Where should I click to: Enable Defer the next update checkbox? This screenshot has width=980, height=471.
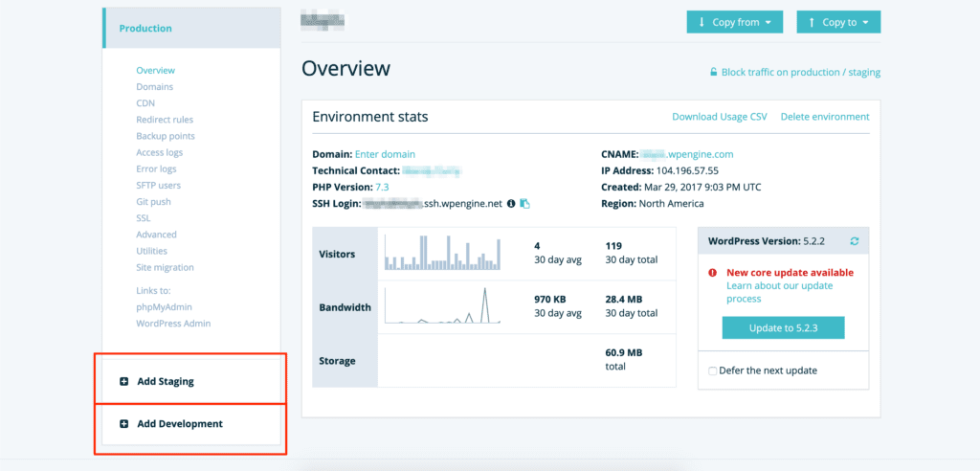coord(712,370)
